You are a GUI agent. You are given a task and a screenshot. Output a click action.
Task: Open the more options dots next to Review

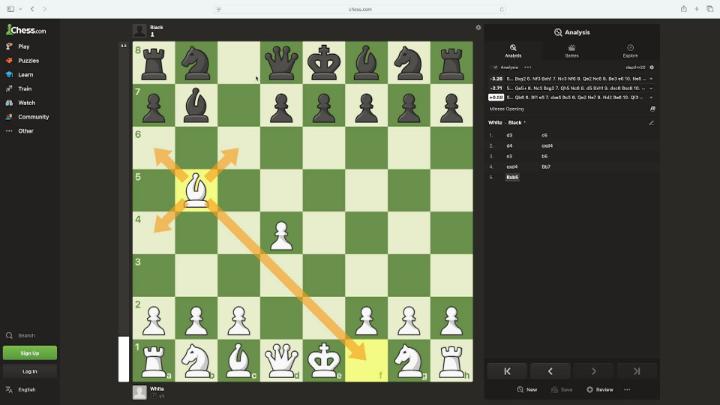(x=627, y=389)
